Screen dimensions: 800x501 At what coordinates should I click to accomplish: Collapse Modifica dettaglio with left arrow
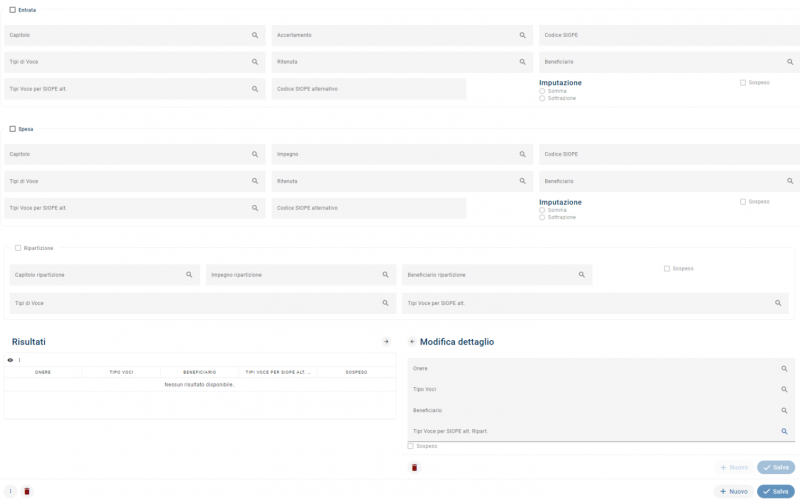tap(412, 342)
